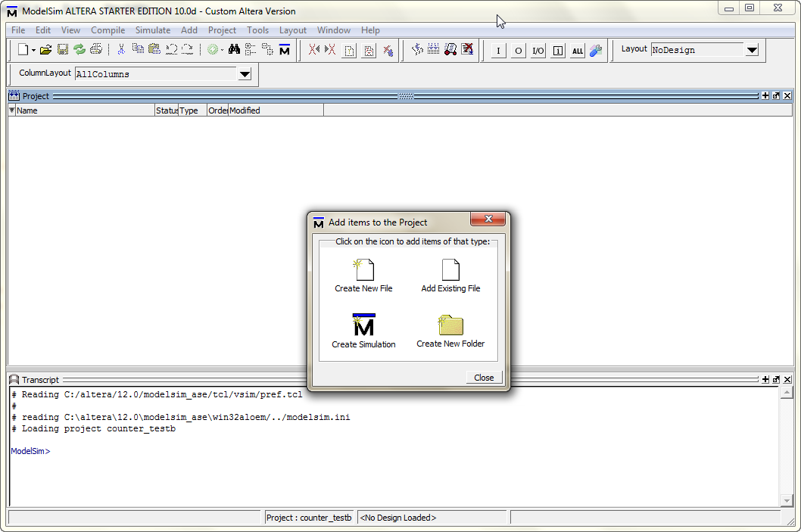Viewport: 801px width, 532px height.
Task: Toggle the 'I/O' inout filter button
Action: pyautogui.click(x=538, y=51)
